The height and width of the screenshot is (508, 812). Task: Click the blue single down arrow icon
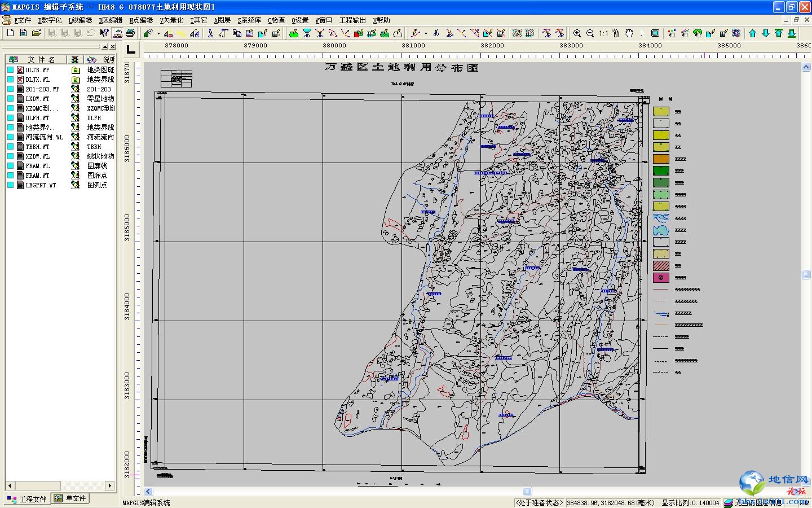pos(766,33)
